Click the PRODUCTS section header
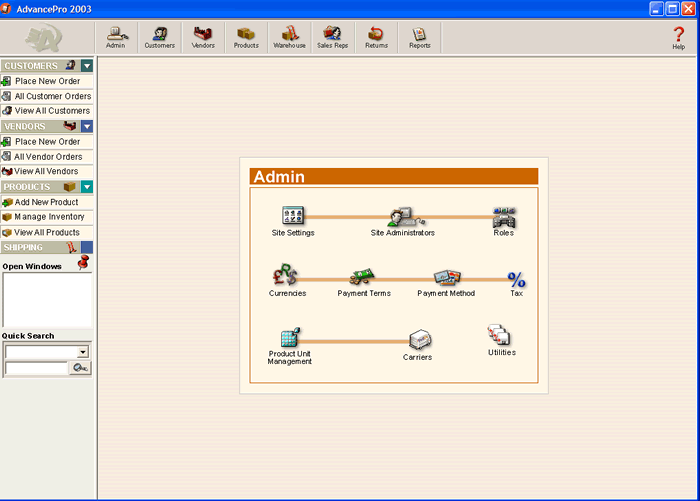The width and height of the screenshot is (700, 501). click(41, 187)
